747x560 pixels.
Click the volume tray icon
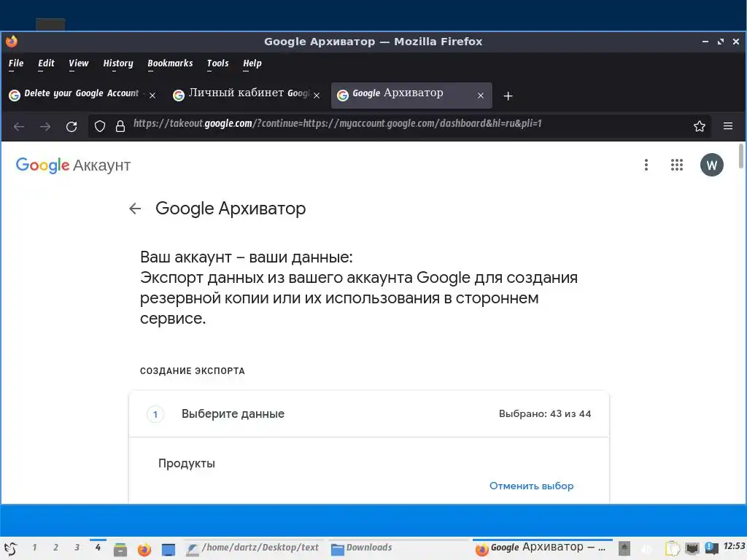646,549
